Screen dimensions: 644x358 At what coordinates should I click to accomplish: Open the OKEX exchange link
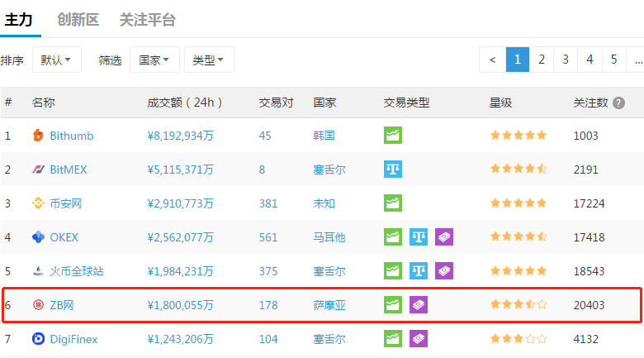click(x=64, y=237)
